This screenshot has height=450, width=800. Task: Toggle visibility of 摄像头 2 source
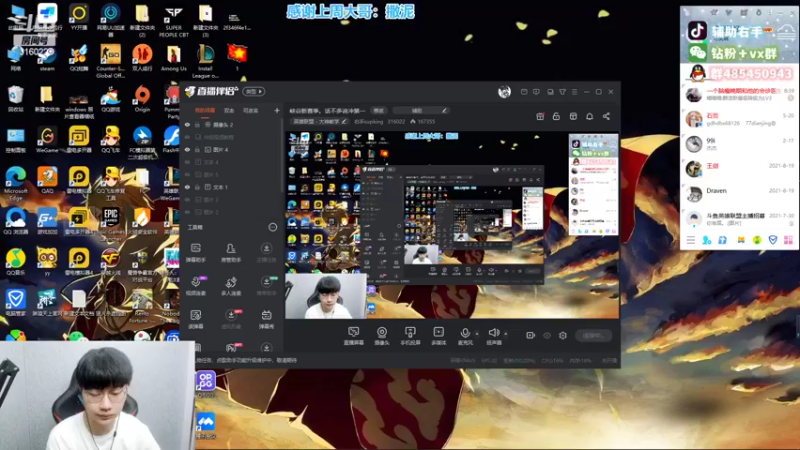[187, 124]
